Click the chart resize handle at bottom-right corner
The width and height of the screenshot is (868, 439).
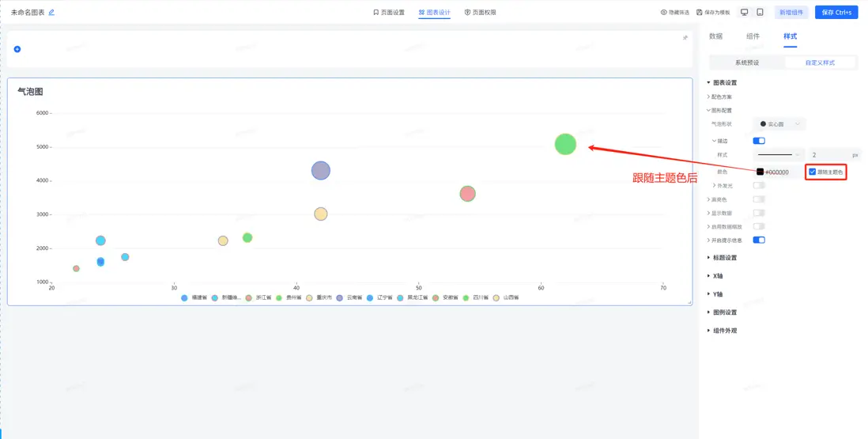[689, 302]
